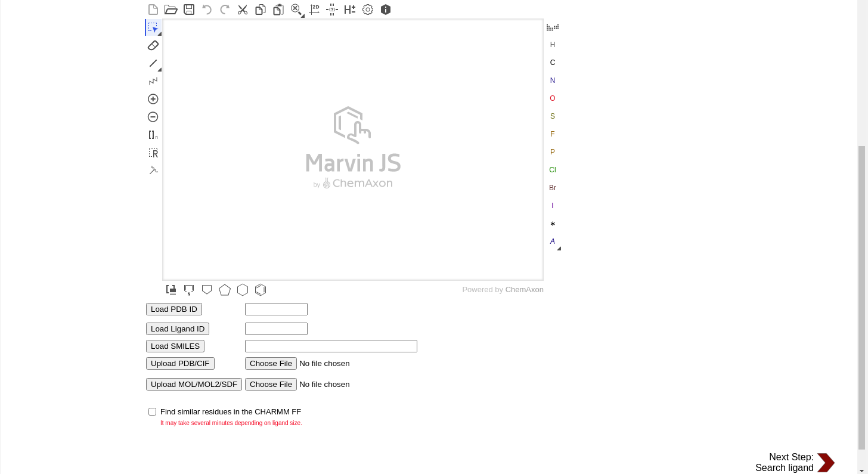Select the asterisk any-atom button
The width and height of the screenshot is (868, 474).
pyautogui.click(x=553, y=224)
